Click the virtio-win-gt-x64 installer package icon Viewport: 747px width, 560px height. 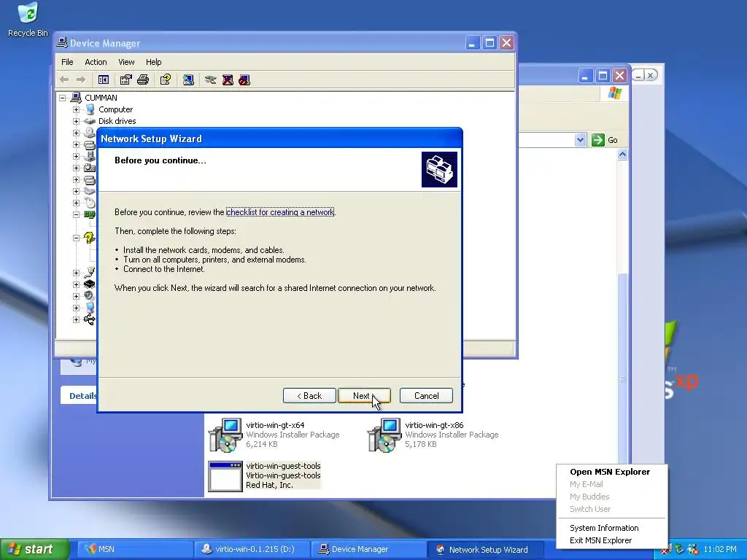(x=225, y=435)
